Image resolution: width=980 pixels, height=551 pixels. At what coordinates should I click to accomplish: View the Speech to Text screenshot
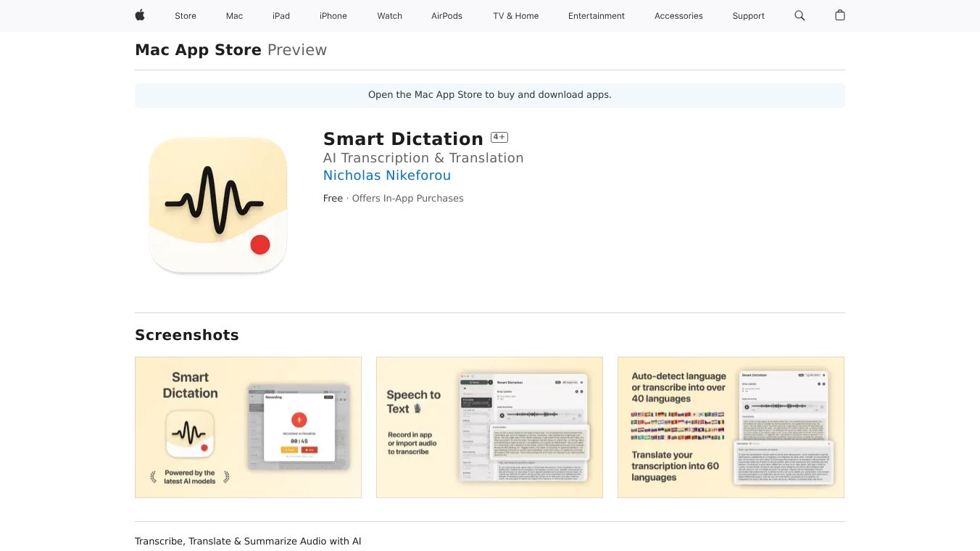(x=489, y=427)
